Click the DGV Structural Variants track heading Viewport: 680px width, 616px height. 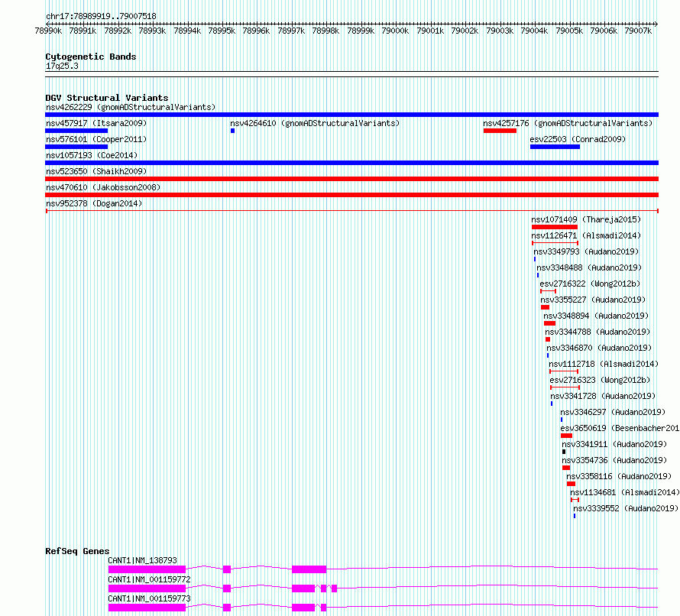tap(107, 98)
